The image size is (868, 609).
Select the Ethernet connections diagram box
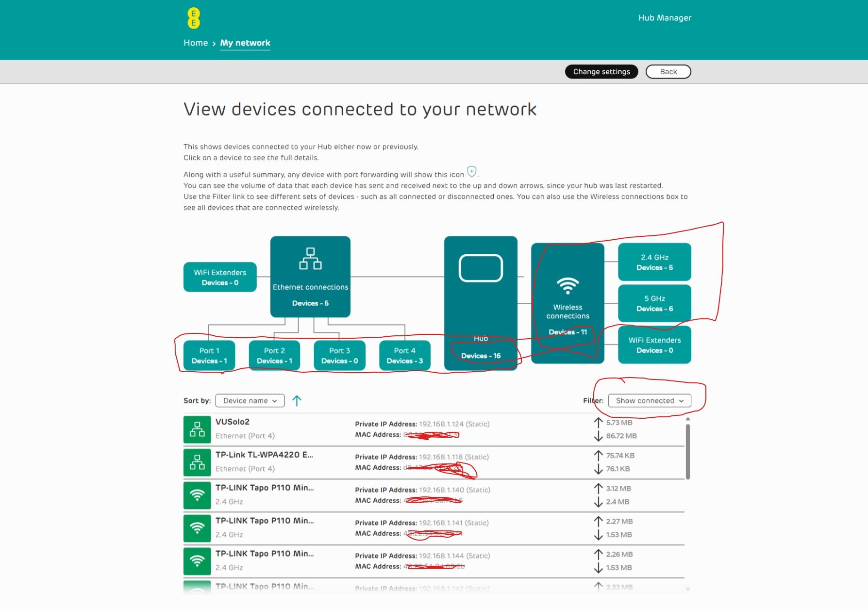[x=310, y=277]
